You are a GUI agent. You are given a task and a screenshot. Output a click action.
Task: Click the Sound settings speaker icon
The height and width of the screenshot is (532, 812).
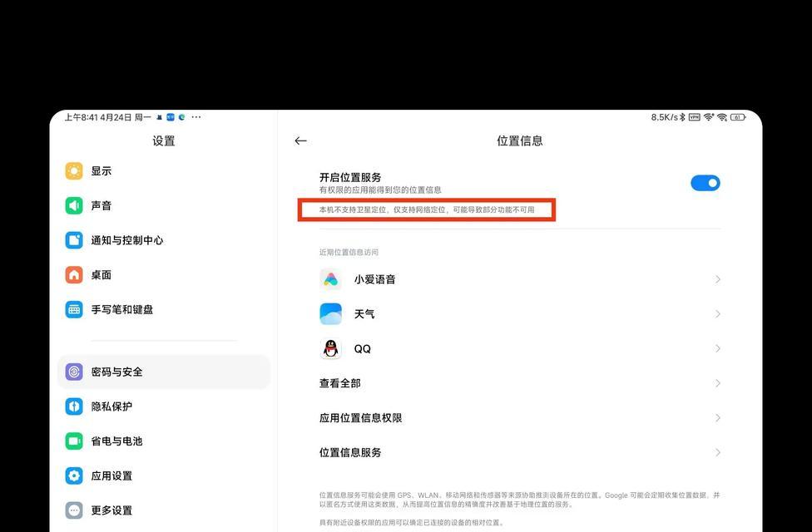point(74,205)
